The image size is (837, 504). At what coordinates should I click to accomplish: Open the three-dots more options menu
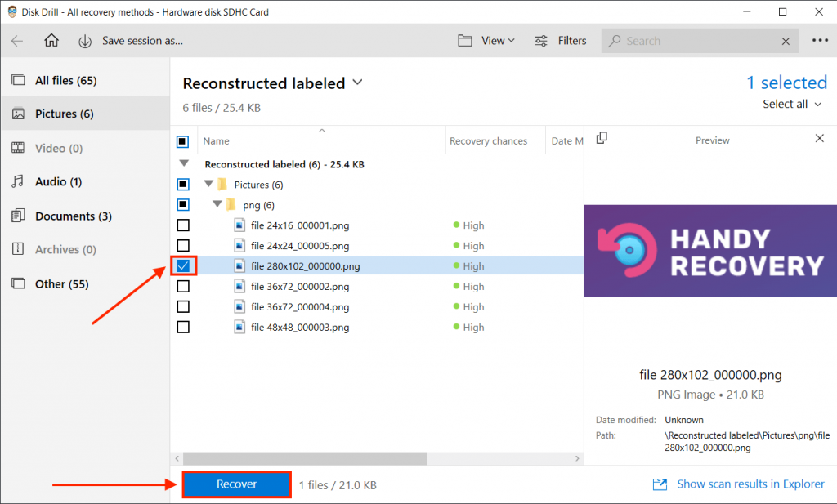pos(820,41)
